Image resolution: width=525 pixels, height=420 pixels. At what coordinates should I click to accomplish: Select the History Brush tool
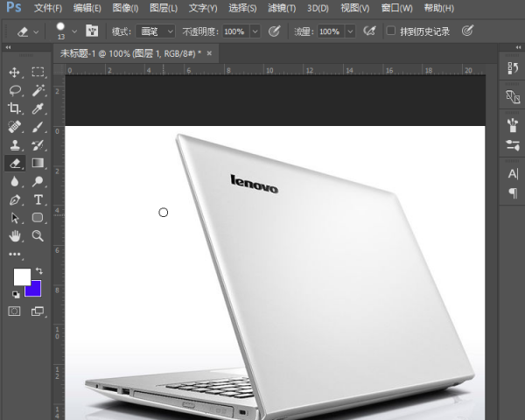(38, 145)
